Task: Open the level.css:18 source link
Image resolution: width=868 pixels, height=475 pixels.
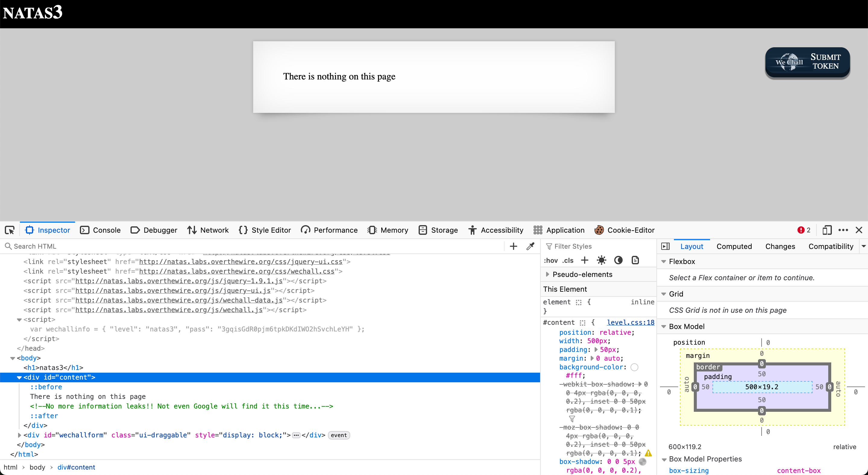Action: tap(631, 322)
